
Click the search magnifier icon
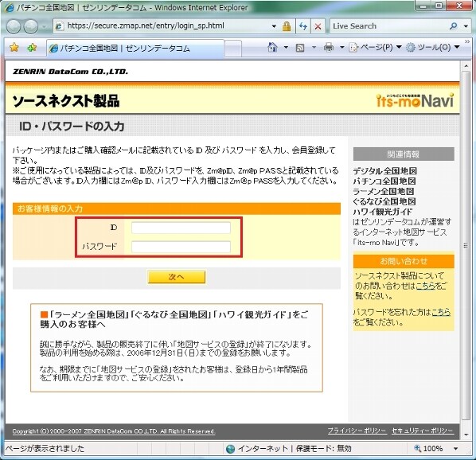point(453,26)
